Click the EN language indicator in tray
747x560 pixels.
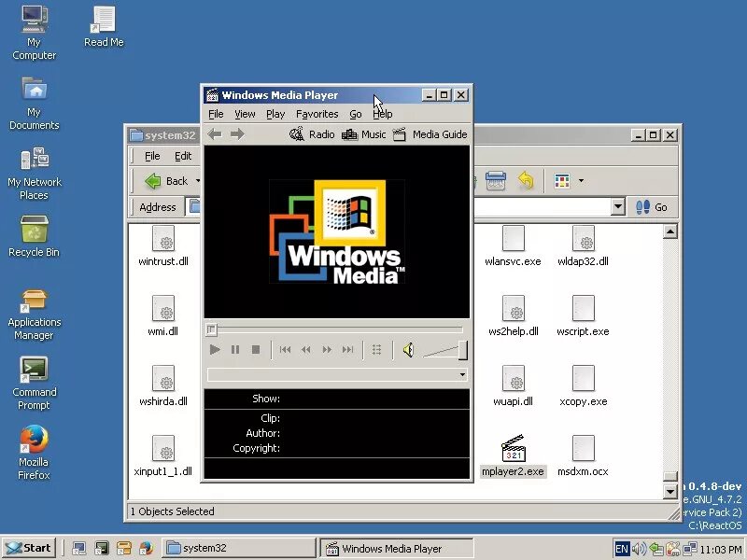pyautogui.click(x=622, y=549)
